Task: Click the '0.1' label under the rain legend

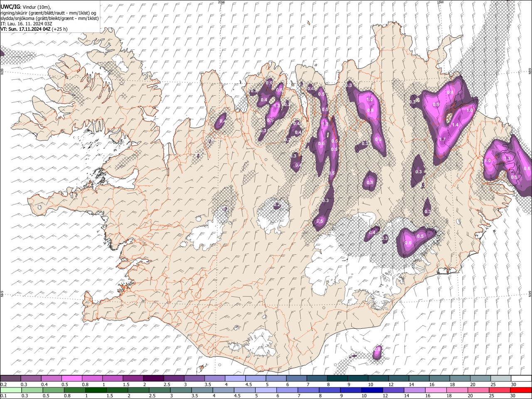Action: click(4, 396)
